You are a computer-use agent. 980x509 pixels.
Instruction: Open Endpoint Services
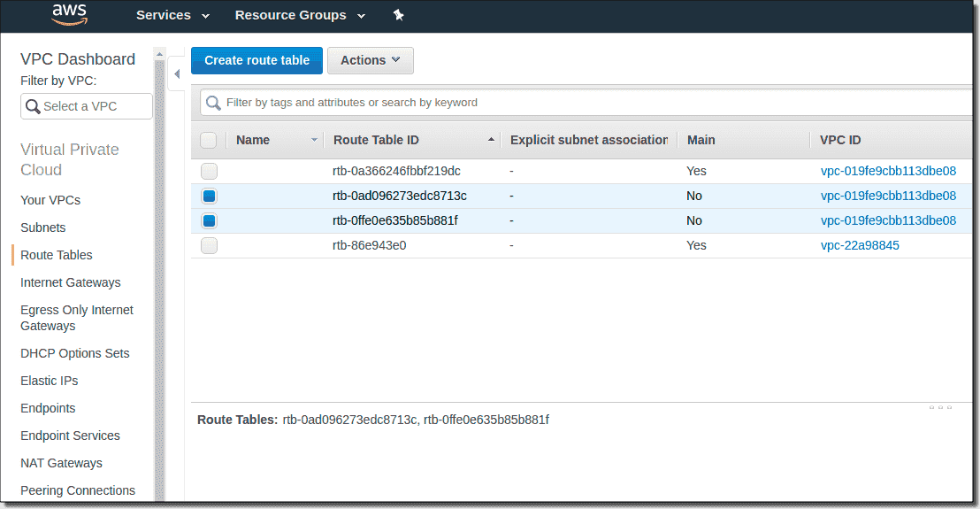tap(70, 436)
